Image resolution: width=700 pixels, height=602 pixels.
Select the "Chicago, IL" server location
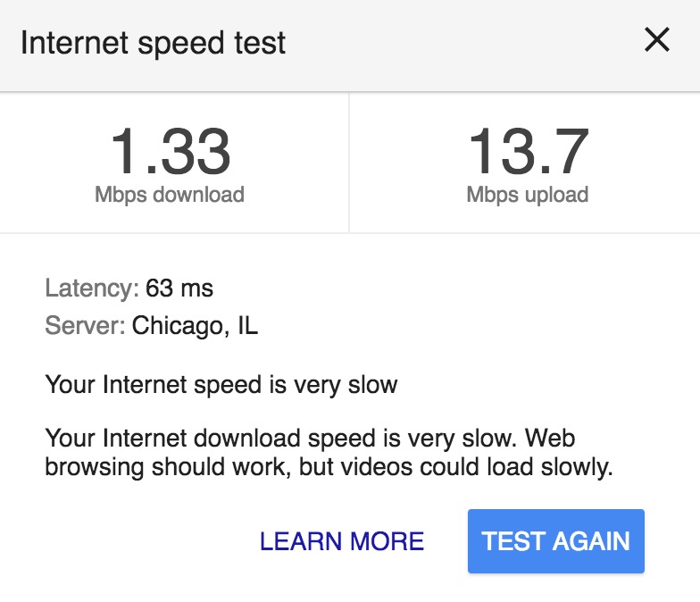point(195,326)
